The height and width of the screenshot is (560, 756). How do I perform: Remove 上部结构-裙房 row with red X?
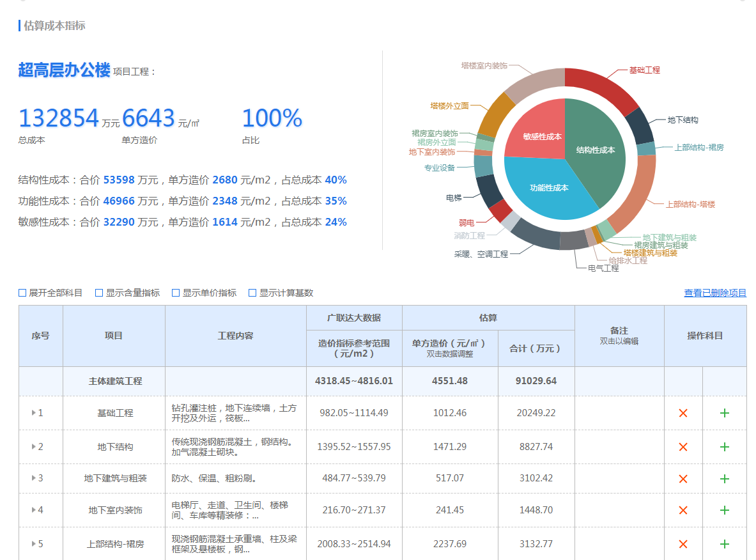click(x=683, y=544)
